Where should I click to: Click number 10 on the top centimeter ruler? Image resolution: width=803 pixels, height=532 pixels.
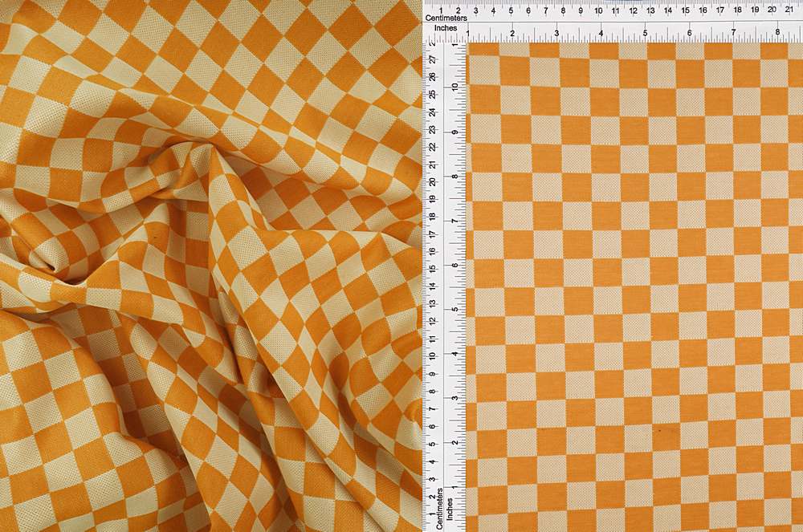597,10
